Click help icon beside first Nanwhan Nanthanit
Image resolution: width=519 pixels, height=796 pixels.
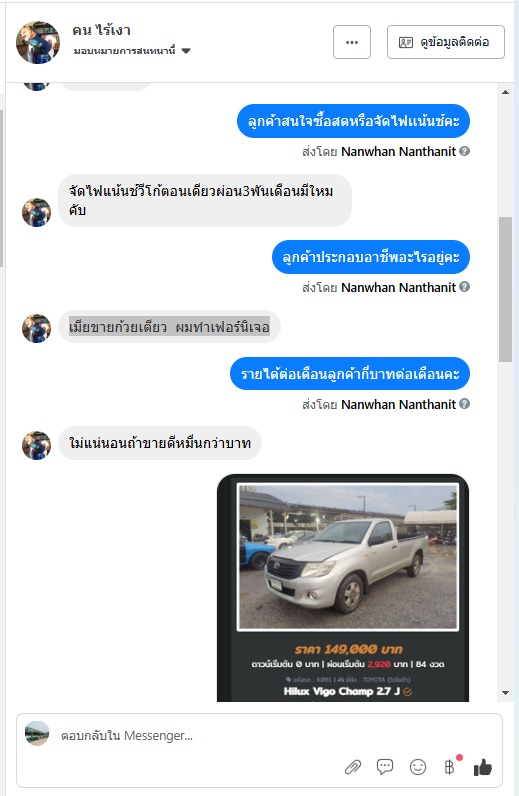464,151
